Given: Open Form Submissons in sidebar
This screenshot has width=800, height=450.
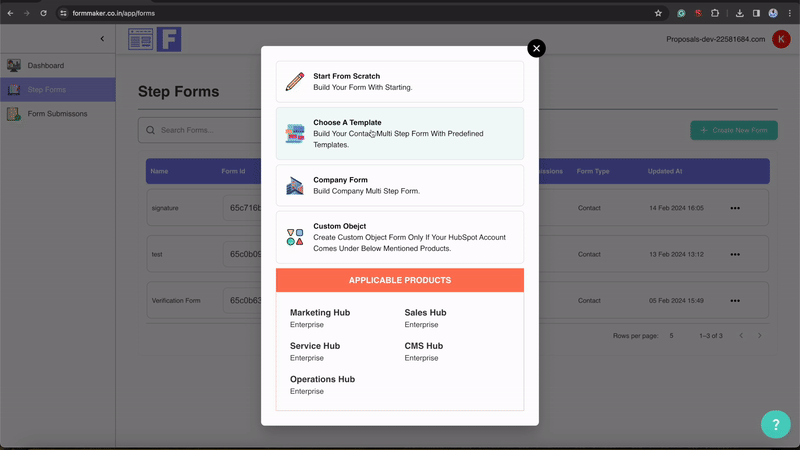Looking at the screenshot, I should pos(58,113).
